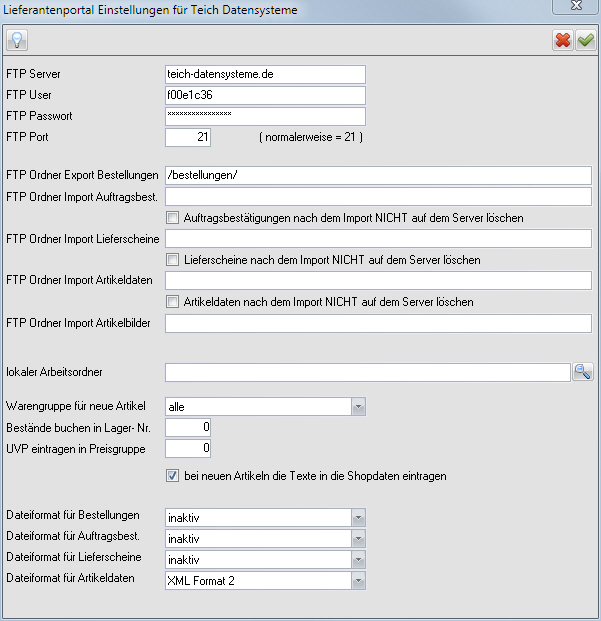Open Dateiformat für Lieferscheine dropdown
The height and width of the screenshot is (621, 601).
[358, 560]
